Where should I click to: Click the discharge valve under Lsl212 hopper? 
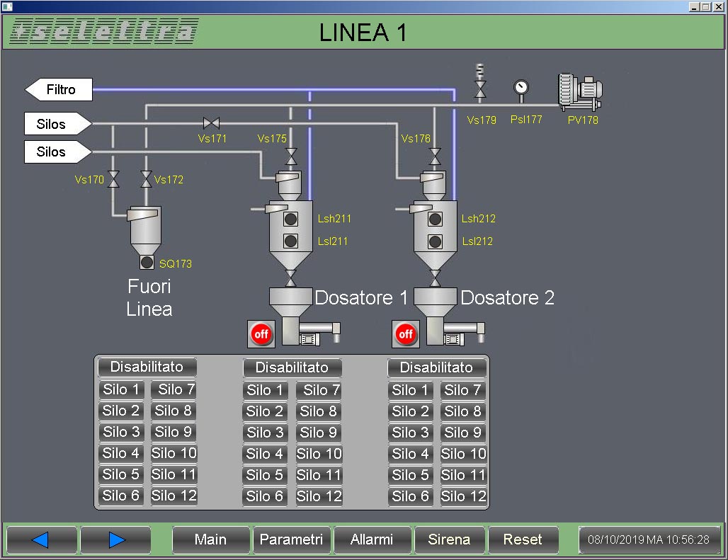(435, 278)
